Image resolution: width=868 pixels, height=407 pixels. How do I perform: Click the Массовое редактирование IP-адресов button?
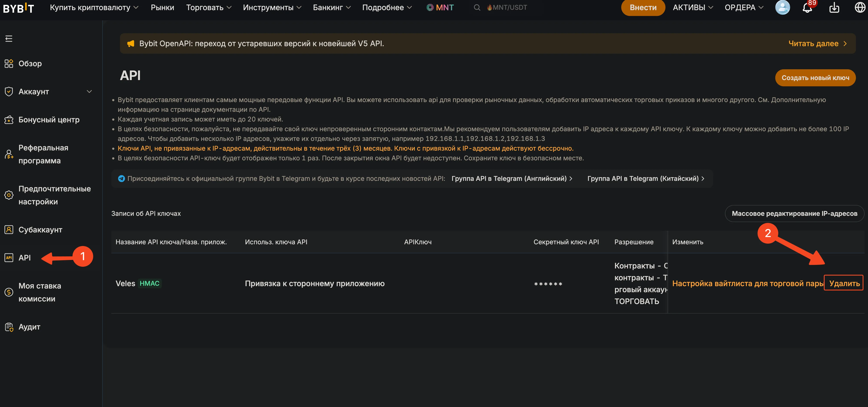(794, 213)
